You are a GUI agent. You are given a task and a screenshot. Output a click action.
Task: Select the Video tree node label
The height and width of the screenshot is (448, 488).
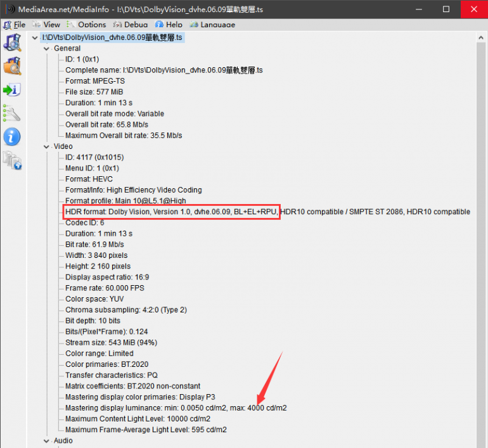pos(63,146)
